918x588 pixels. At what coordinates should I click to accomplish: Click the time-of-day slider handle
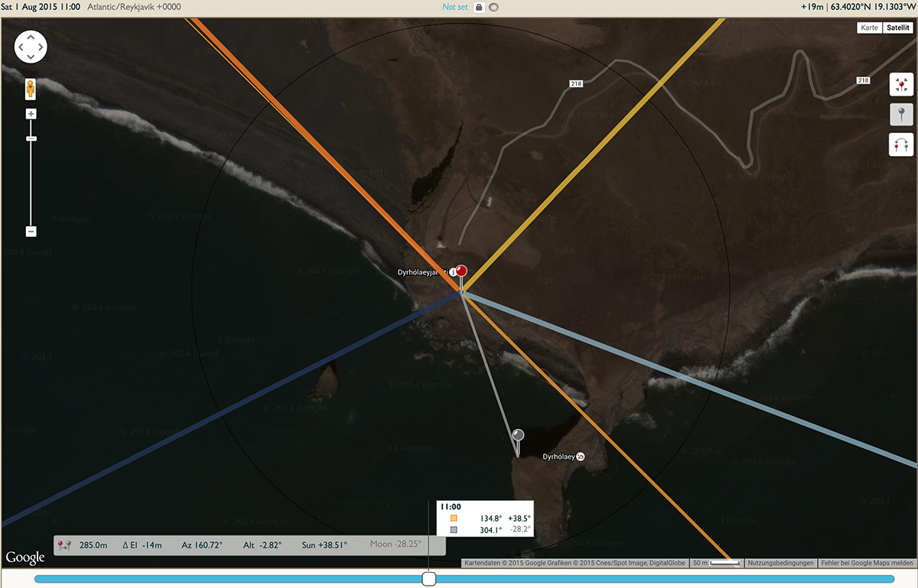pos(430,579)
